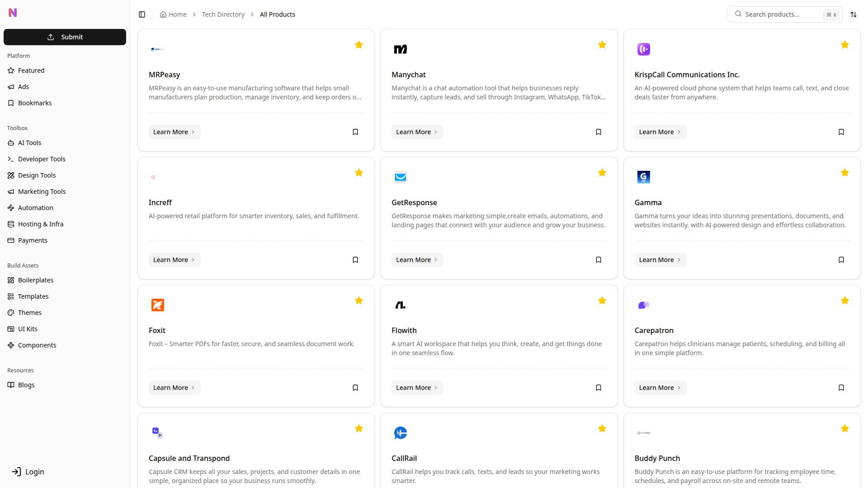
Task: Click the Manychat logo icon
Action: click(400, 49)
